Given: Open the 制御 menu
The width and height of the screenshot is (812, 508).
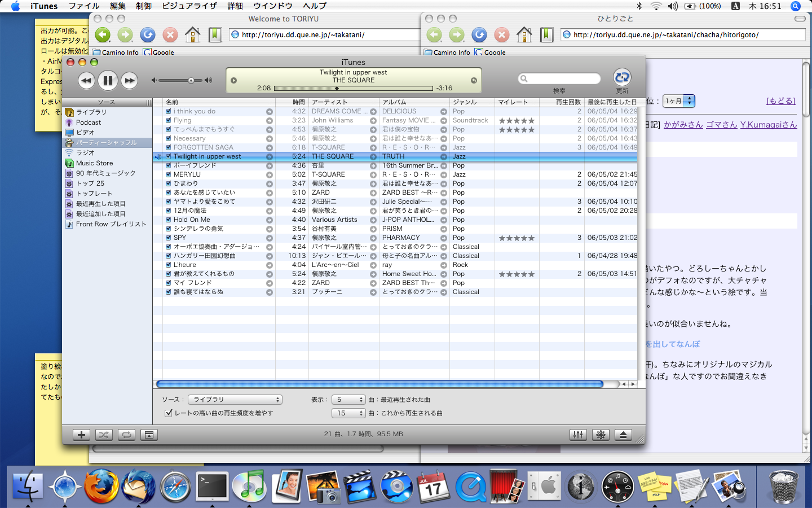Looking at the screenshot, I should [x=144, y=6].
